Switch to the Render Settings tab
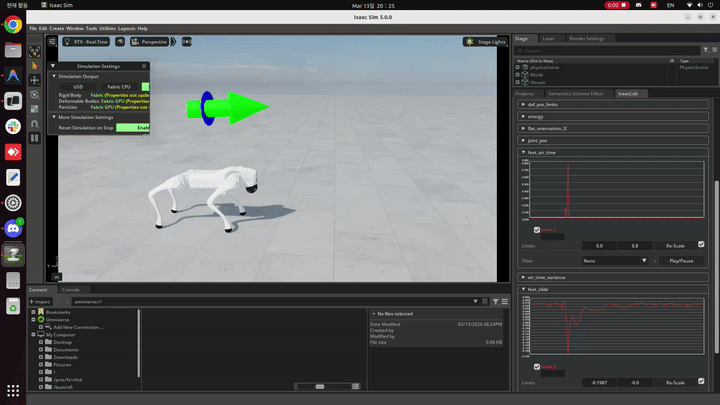 [x=587, y=39]
